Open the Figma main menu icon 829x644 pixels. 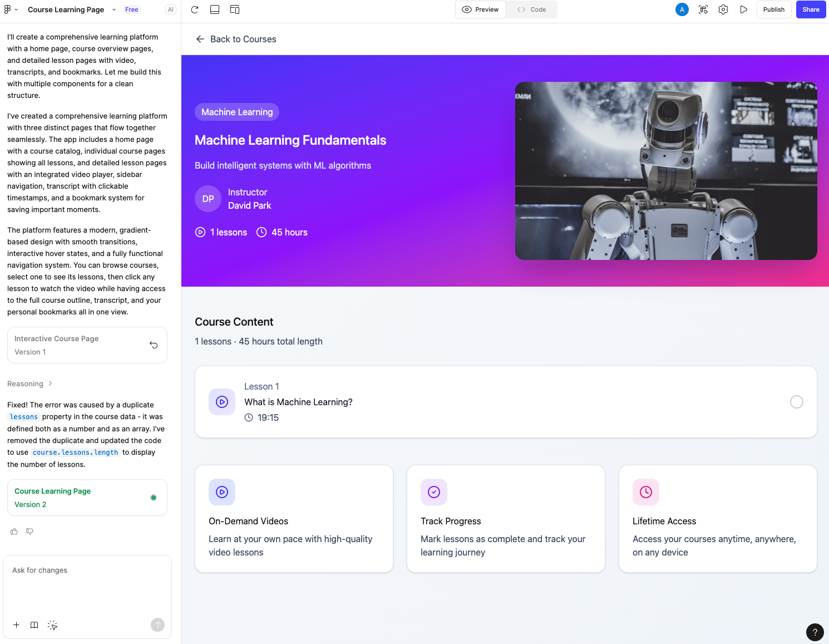pos(8,9)
